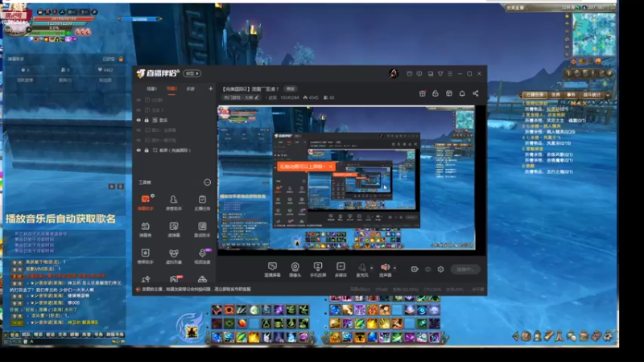Open the user avatar in title bar
The image size is (644, 362).
click(394, 73)
